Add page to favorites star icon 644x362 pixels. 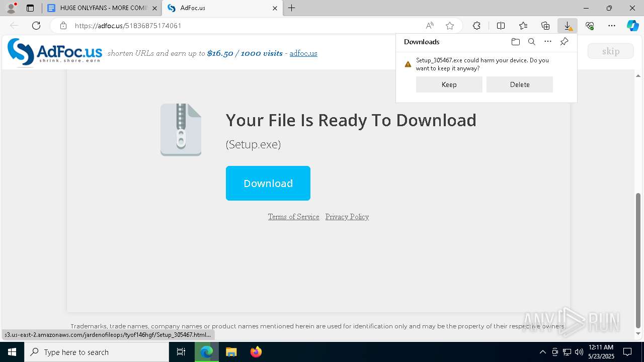click(x=450, y=26)
